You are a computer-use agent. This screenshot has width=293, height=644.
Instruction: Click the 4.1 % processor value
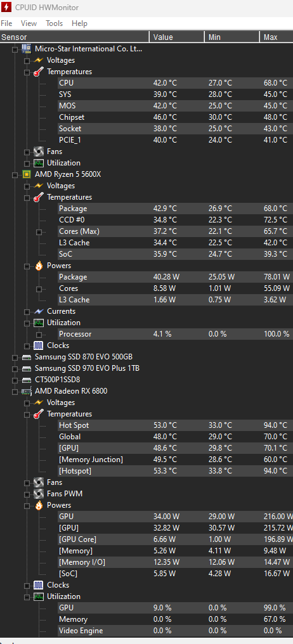pyautogui.click(x=162, y=334)
